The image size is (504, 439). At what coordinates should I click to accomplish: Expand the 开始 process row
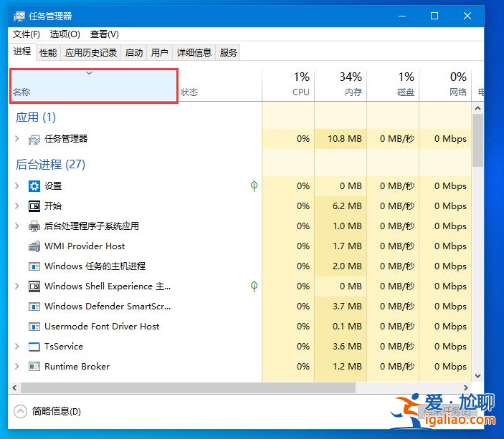pos(17,206)
